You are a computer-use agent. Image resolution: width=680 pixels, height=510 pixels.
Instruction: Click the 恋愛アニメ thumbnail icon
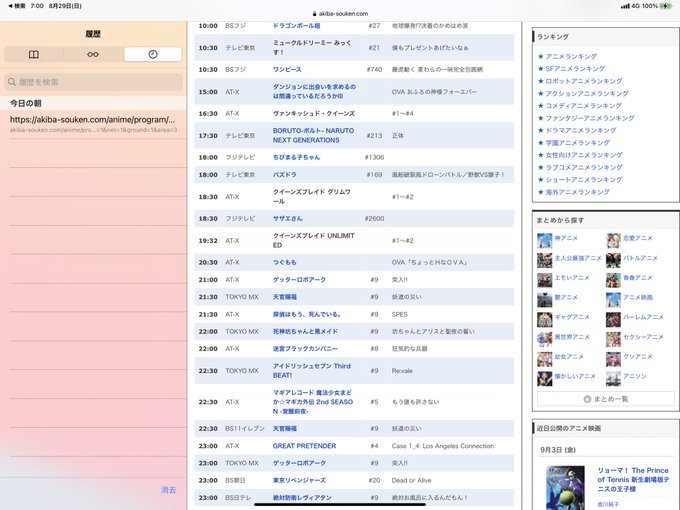(613, 240)
